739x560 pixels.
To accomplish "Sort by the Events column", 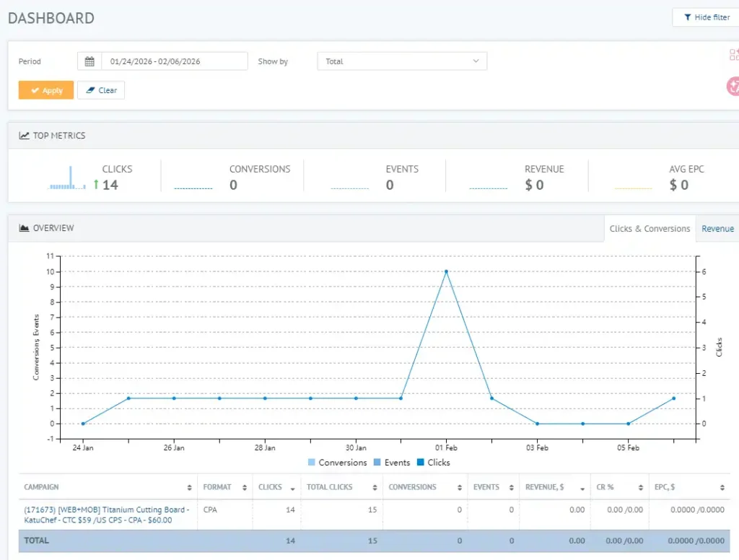I will [494, 487].
